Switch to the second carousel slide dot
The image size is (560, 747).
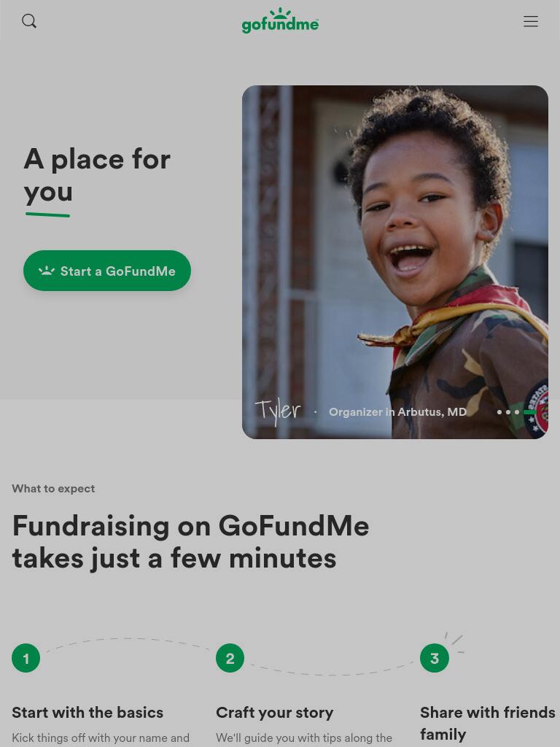[508, 412]
